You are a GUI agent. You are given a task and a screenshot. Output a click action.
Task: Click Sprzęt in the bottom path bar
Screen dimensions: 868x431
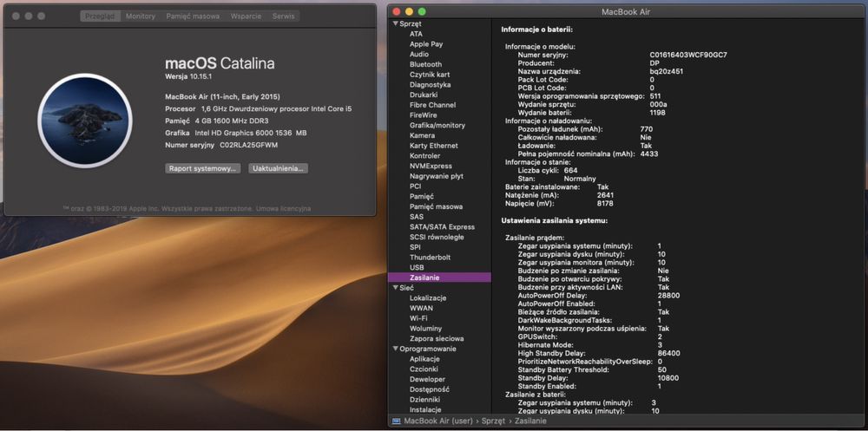(x=493, y=421)
